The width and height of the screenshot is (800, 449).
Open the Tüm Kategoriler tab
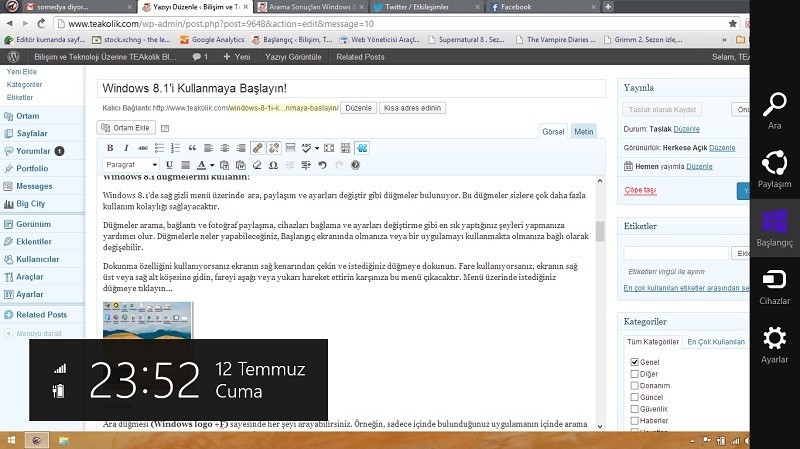point(653,341)
